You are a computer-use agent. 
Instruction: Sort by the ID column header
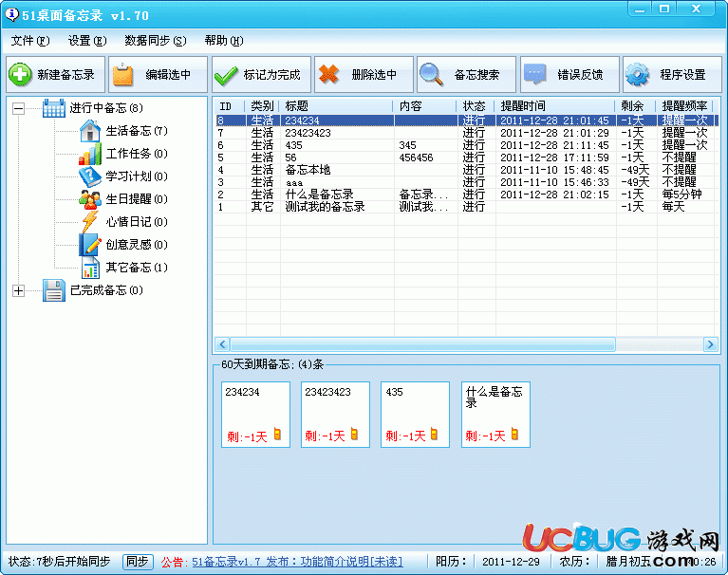pyautogui.click(x=230, y=106)
